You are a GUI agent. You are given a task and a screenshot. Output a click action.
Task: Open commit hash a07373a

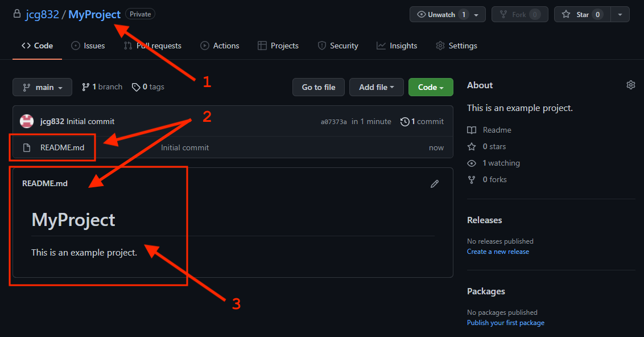tap(333, 122)
